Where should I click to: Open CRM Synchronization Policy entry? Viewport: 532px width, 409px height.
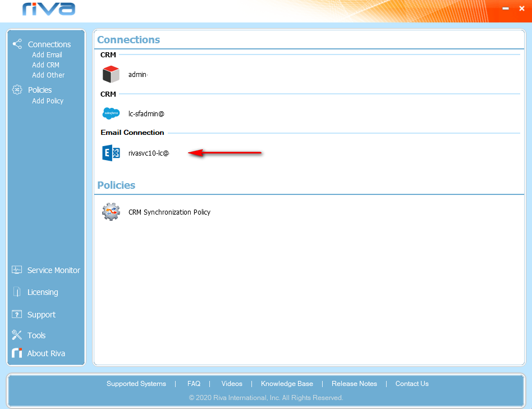169,212
